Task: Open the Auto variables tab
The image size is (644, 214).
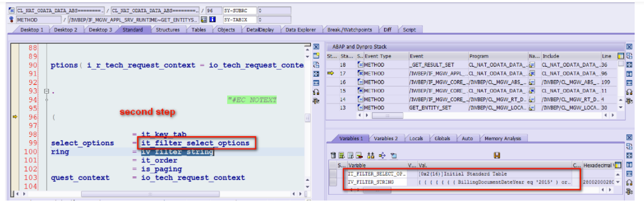Action: [x=467, y=139]
